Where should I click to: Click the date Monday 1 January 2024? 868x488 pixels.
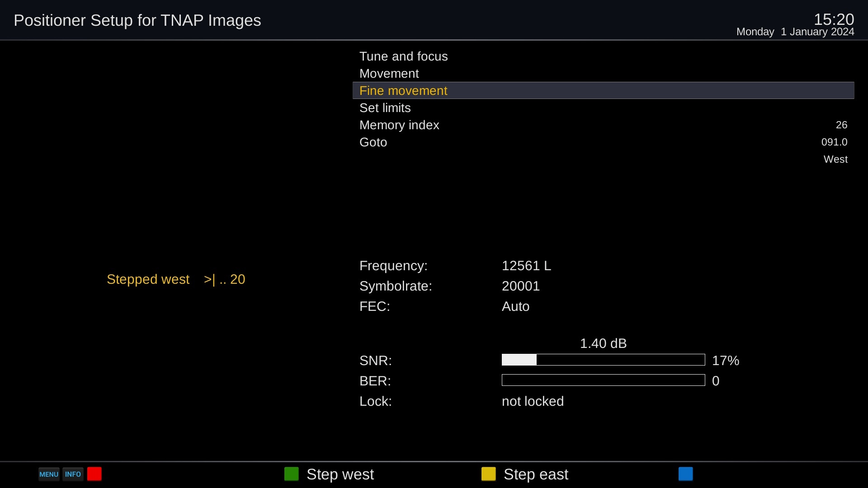pos(795,32)
